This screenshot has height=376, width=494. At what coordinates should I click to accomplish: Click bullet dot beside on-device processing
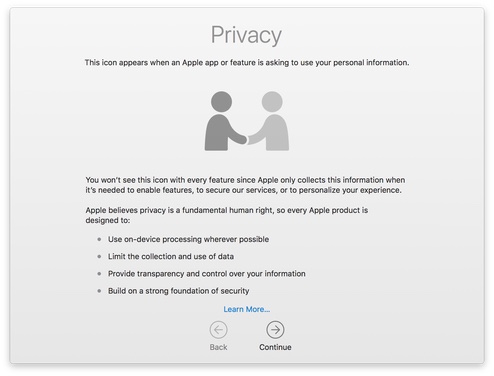tap(99, 239)
